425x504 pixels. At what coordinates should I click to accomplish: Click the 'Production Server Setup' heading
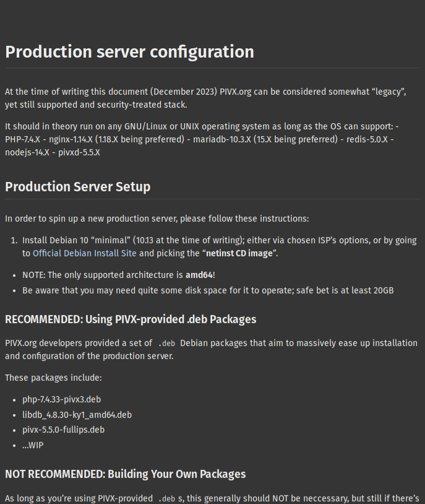78,187
